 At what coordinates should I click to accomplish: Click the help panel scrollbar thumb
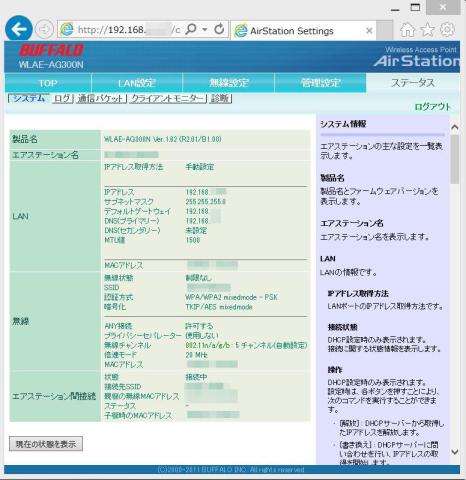coord(454,159)
